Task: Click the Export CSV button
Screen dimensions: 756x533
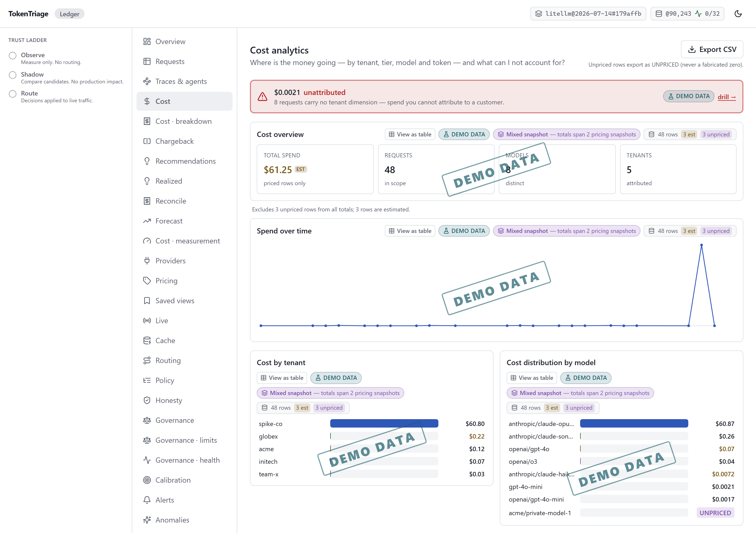Action: click(712, 49)
